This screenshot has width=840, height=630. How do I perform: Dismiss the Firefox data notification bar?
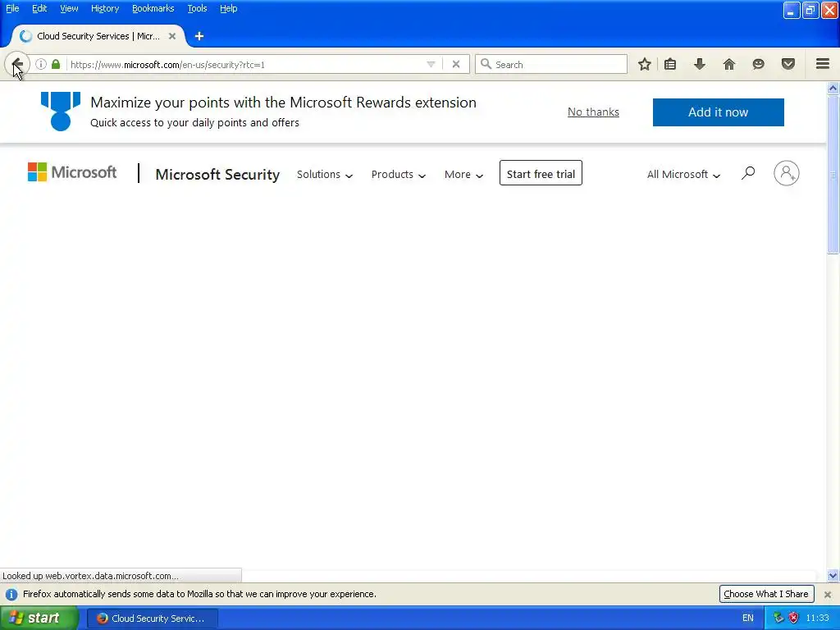827,594
